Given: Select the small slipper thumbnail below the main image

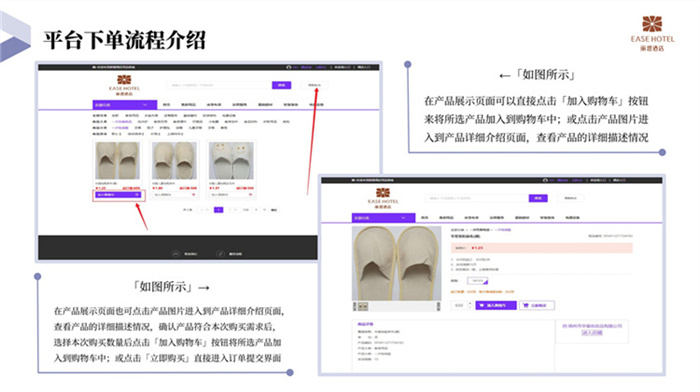Looking at the screenshot, I should [x=363, y=306].
